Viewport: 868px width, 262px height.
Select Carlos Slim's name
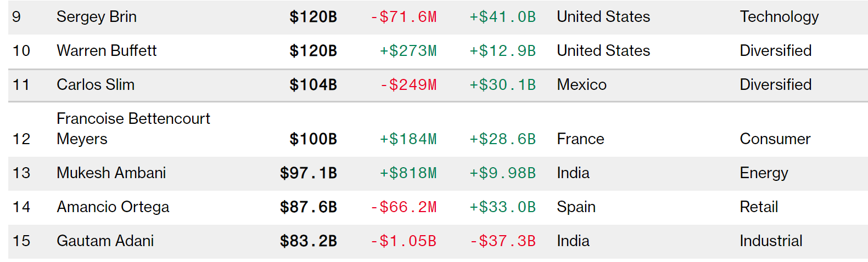pos(96,85)
